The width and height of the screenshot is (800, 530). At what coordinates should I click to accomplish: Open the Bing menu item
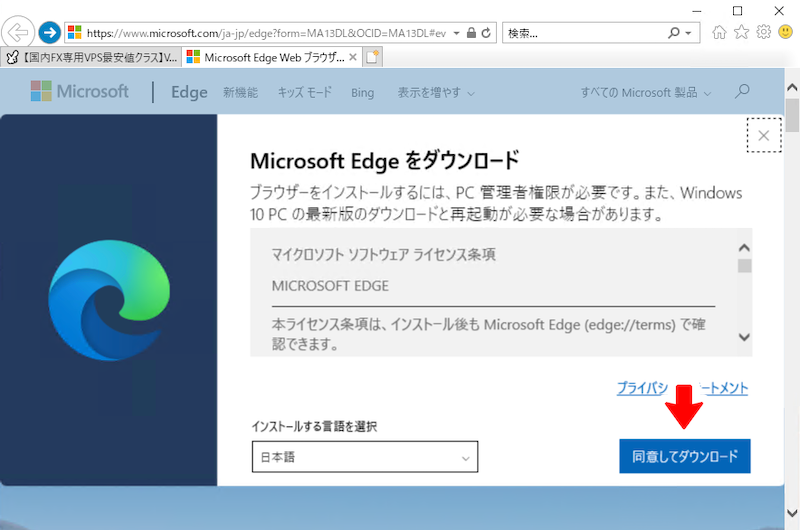362,93
